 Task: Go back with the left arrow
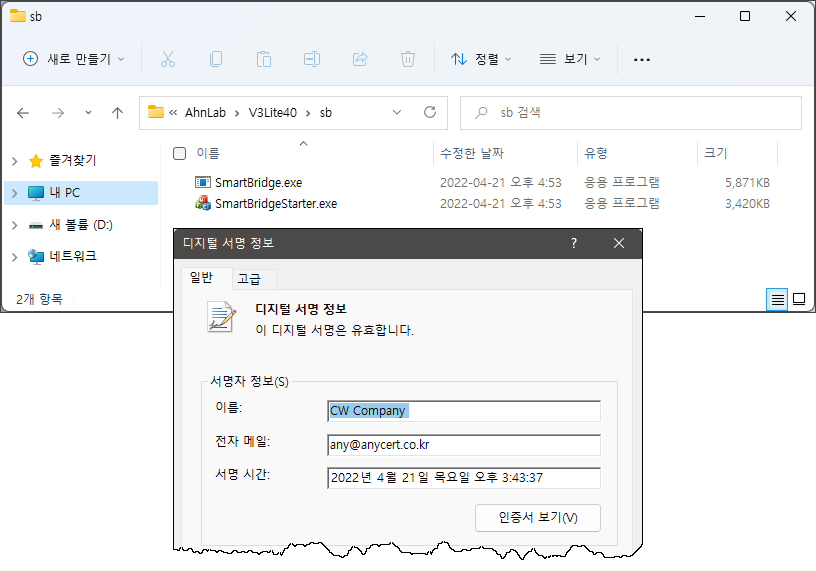23,113
